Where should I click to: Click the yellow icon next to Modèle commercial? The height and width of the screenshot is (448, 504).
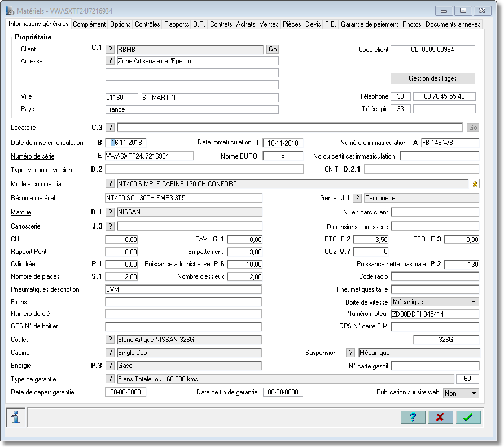475,184
